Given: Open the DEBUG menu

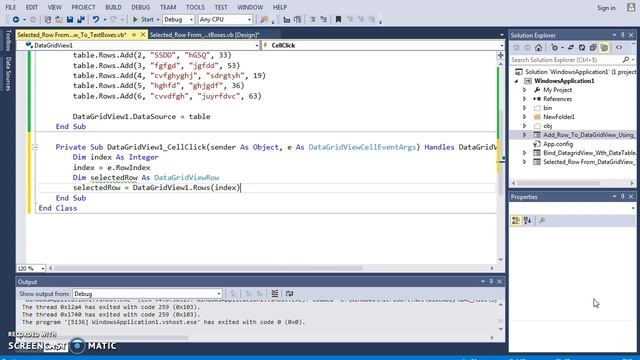Looking at the screenshot, I should click(x=140, y=7).
